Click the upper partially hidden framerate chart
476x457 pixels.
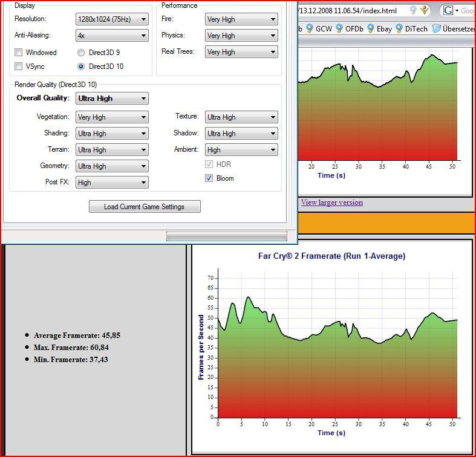point(377,105)
